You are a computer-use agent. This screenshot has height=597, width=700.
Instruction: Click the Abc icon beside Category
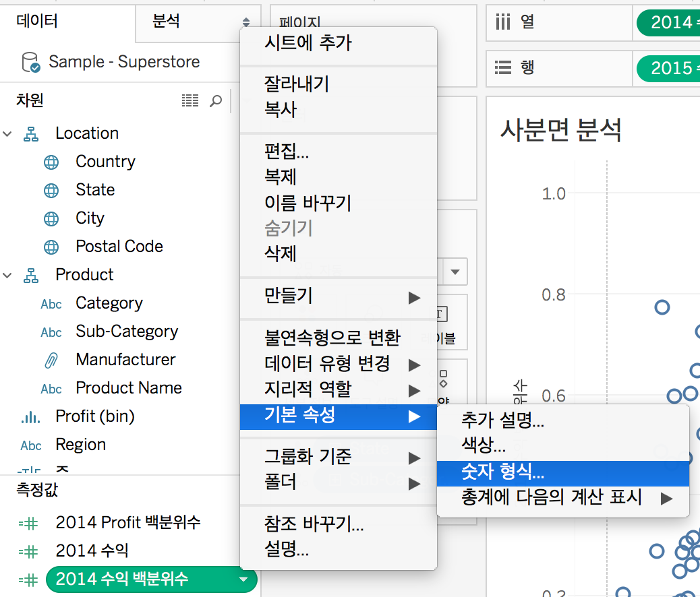(51, 305)
